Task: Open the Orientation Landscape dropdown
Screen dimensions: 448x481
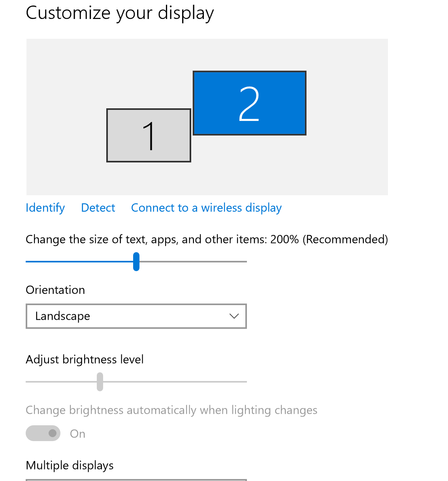Action: pos(136,316)
